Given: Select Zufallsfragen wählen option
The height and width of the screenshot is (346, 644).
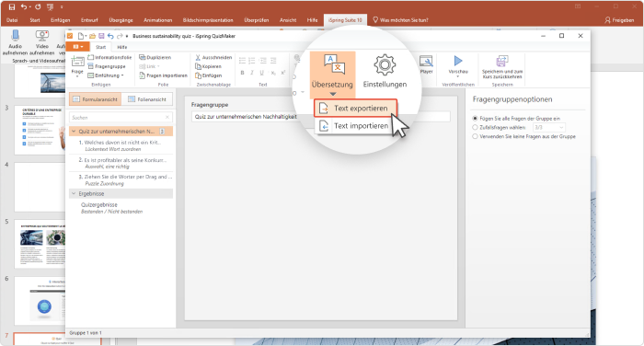Looking at the screenshot, I should [x=476, y=127].
